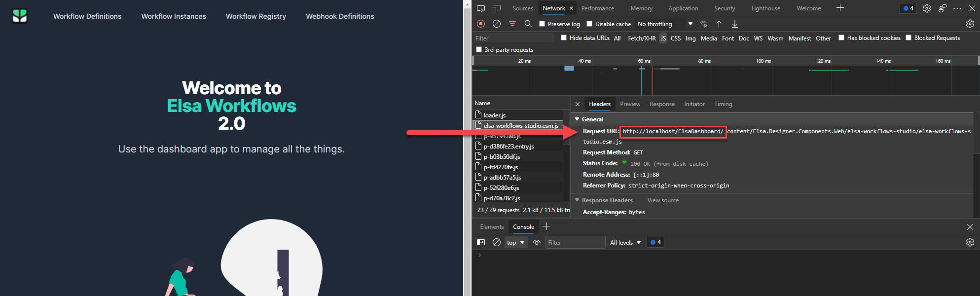This screenshot has height=296, width=980.
Task: Select p-b03b50df.js request
Action: [x=518, y=156]
